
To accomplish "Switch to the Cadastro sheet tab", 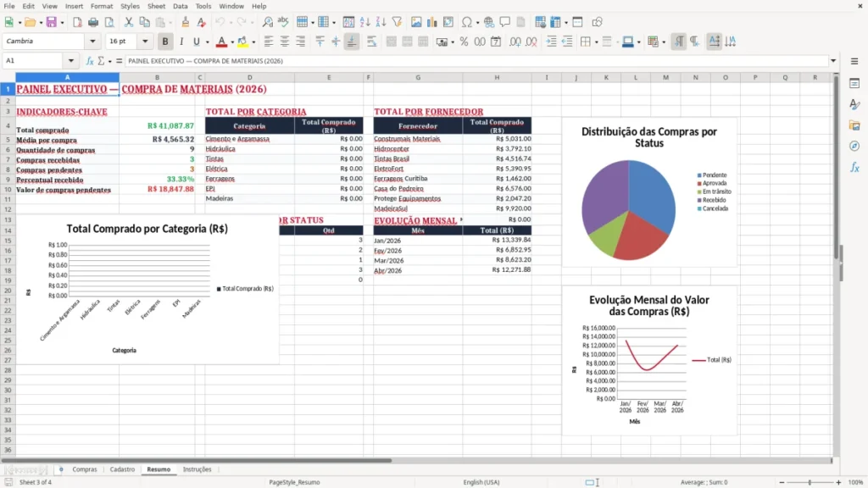I will pos(122,469).
